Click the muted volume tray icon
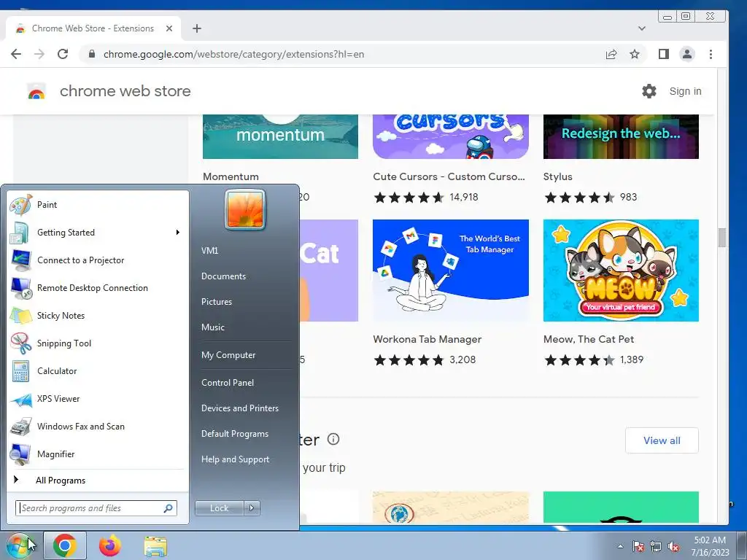 point(673,547)
